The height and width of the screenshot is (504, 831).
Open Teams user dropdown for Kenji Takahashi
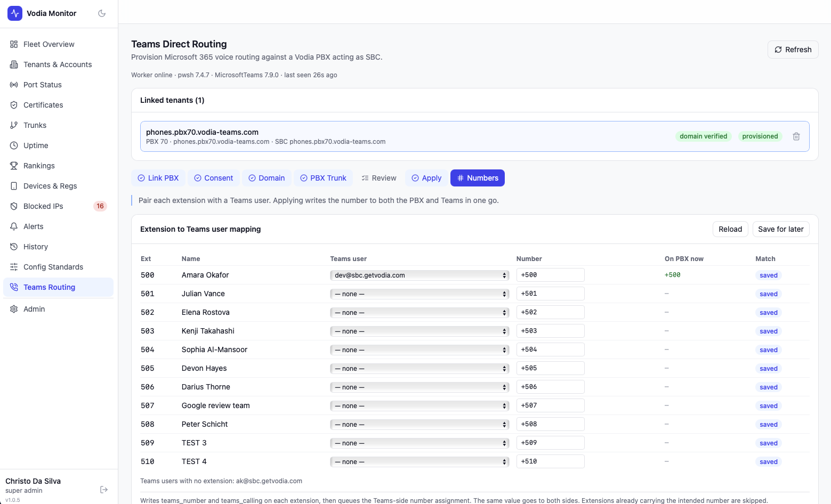tap(419, 331)
